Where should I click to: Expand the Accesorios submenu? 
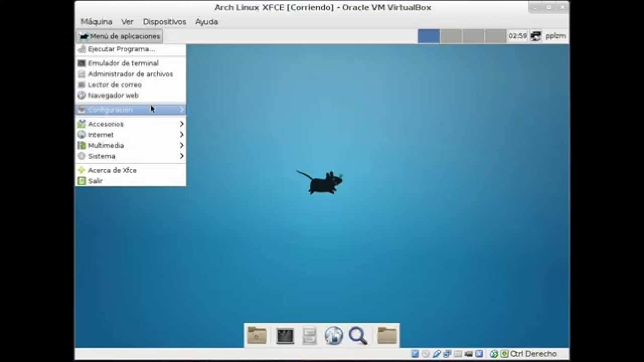131,124
